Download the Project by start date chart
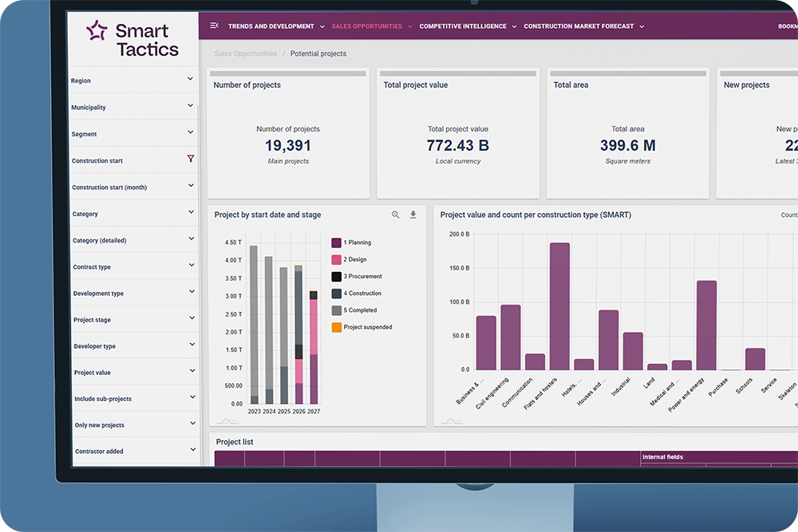Viewport: 798px width, 532px height. (x=413, y=215)
